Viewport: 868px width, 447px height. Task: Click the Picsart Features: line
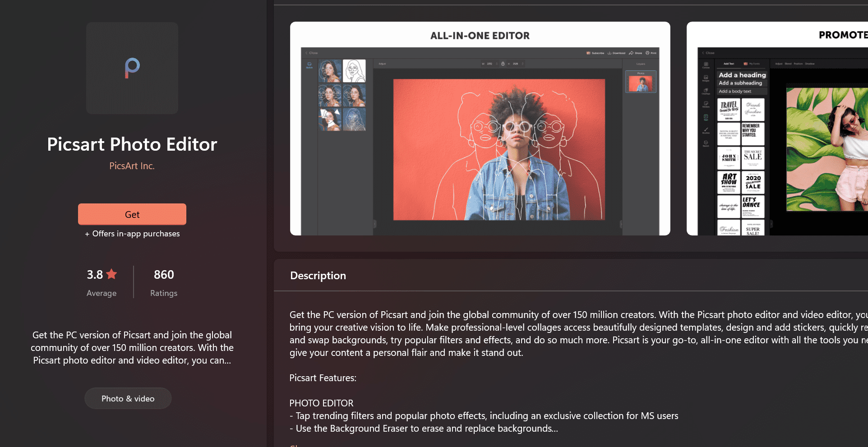click(x=323, y=378)
